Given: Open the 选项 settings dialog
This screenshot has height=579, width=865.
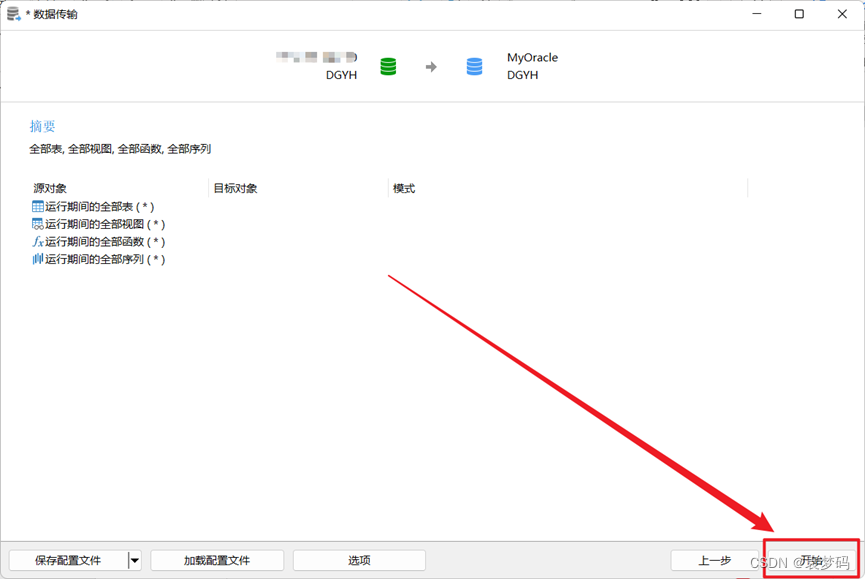Looking at the screenshot, I should tap(359, 560).
